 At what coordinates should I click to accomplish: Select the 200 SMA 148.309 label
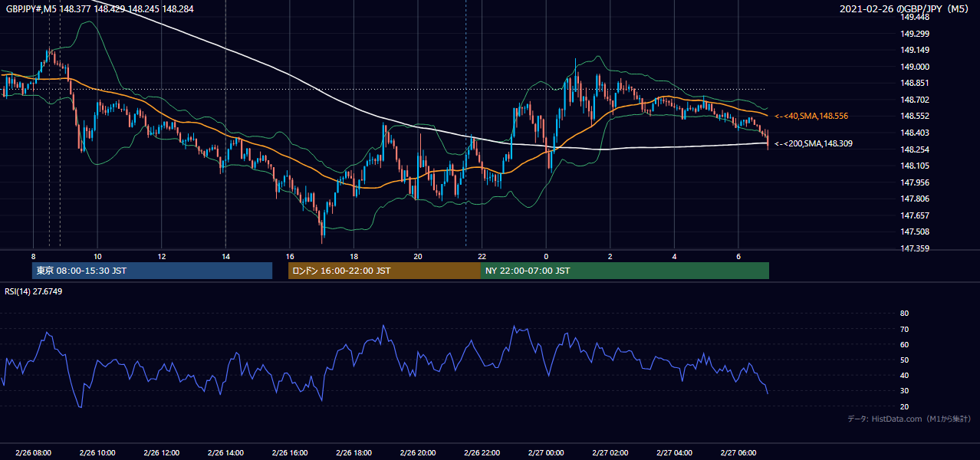(x=813, y=143)
